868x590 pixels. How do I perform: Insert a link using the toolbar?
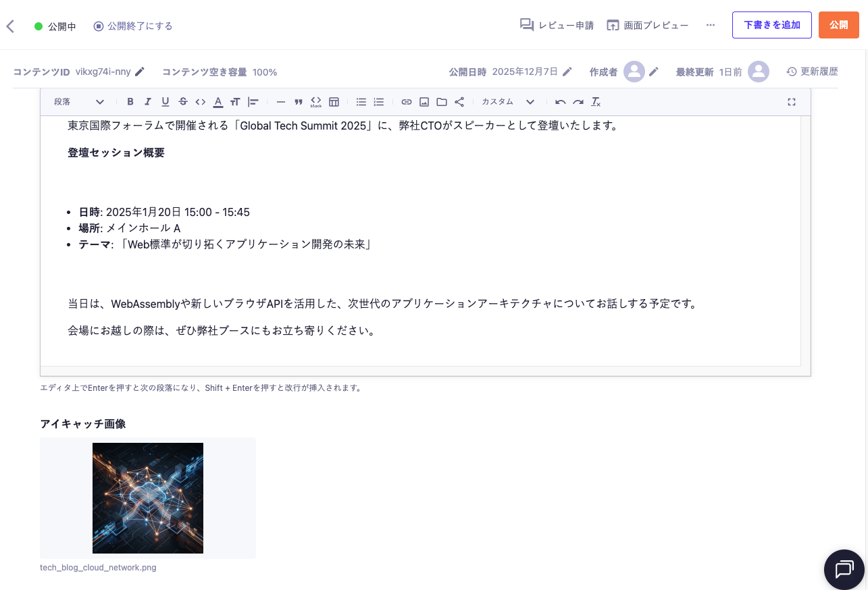tap(407, 102)
